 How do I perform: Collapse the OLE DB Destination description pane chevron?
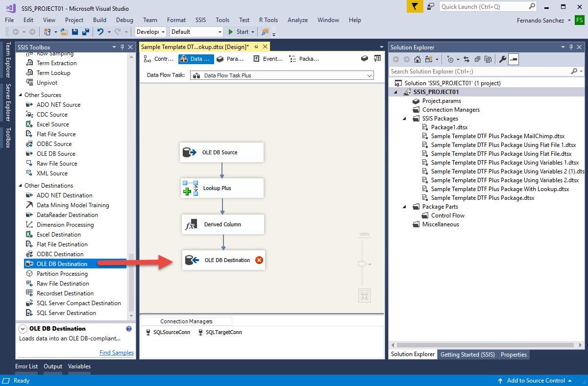pyautogui.click(x=23, y=329)
